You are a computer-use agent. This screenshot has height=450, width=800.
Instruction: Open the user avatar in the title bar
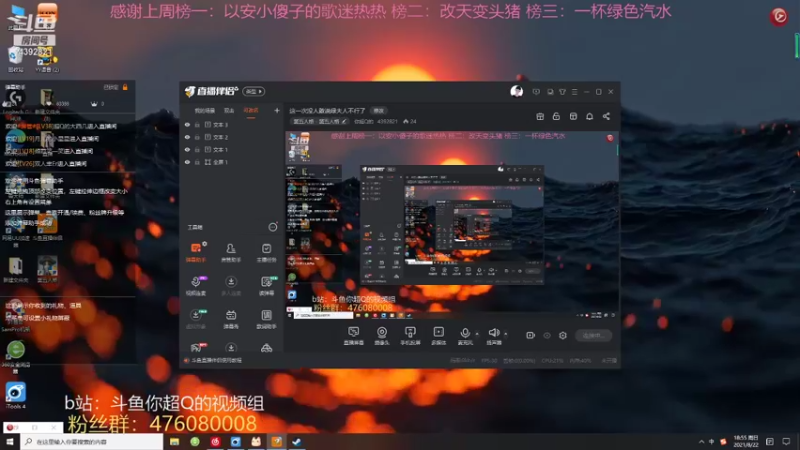516,91
